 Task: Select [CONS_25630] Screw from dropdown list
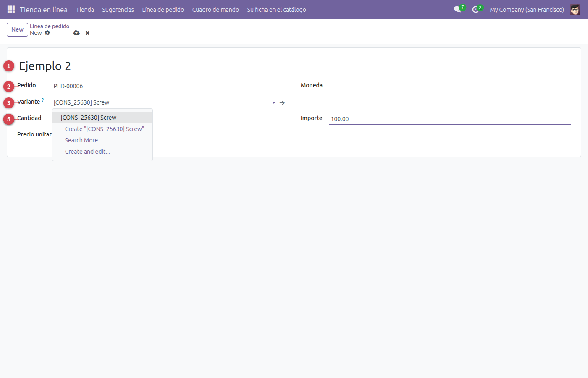(x=102, y=118)
